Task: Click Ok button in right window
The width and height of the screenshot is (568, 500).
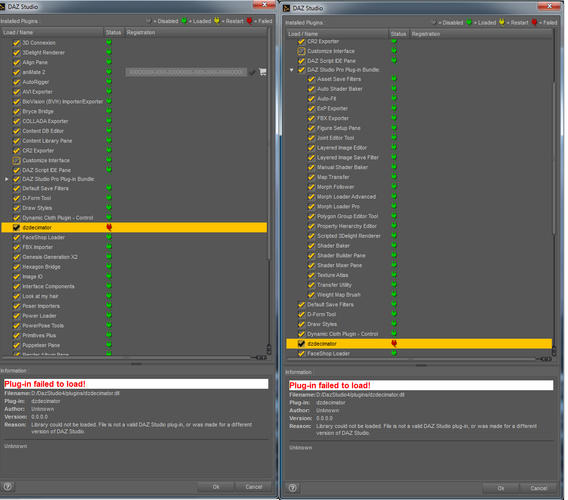Action: click(x=501, y=488)
